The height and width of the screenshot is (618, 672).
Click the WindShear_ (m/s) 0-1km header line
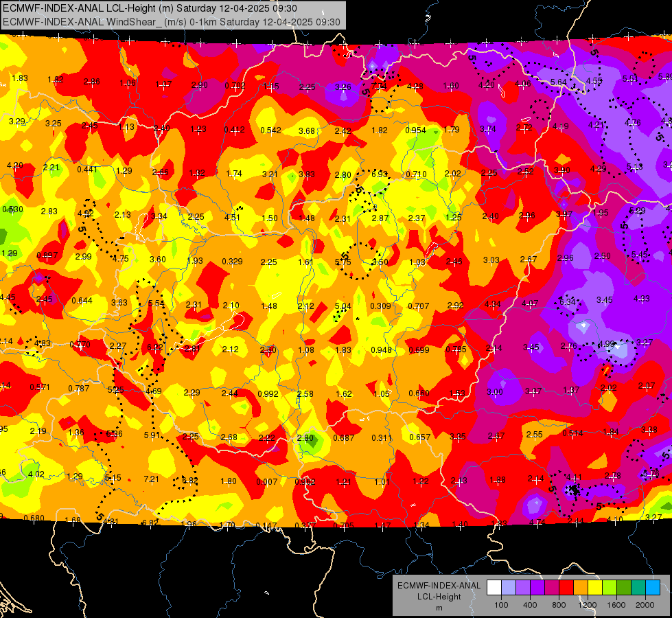(172, 22)
